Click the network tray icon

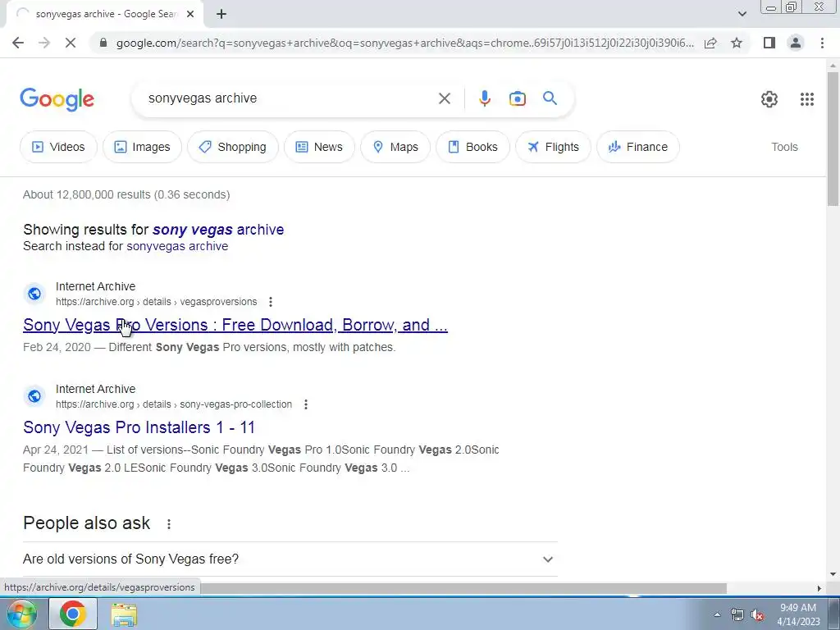coord(737,615)
